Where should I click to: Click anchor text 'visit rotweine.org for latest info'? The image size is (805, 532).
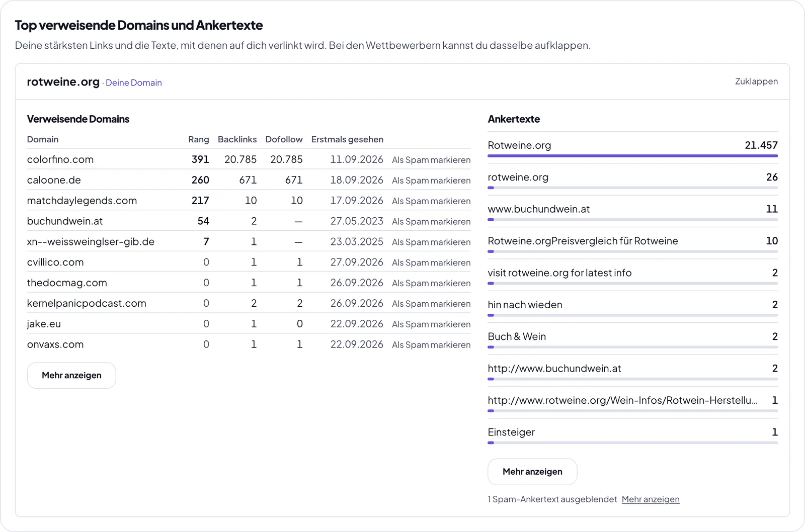(559, 273)
